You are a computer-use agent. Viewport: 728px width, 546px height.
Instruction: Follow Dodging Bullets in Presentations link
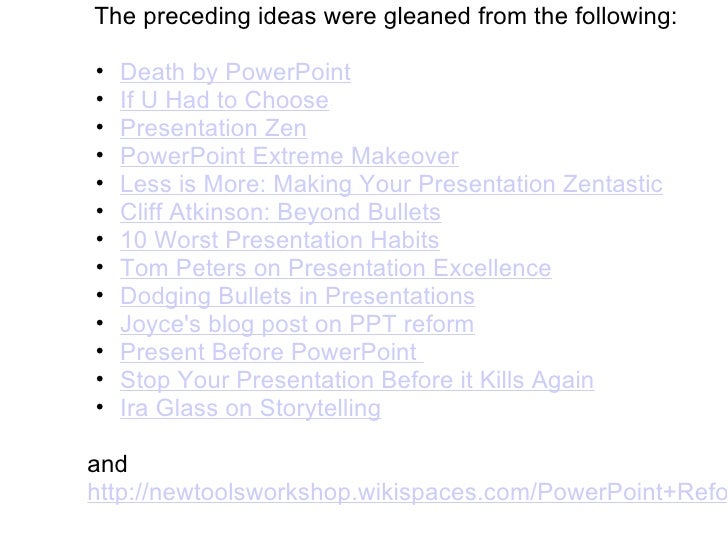(296, 297)
